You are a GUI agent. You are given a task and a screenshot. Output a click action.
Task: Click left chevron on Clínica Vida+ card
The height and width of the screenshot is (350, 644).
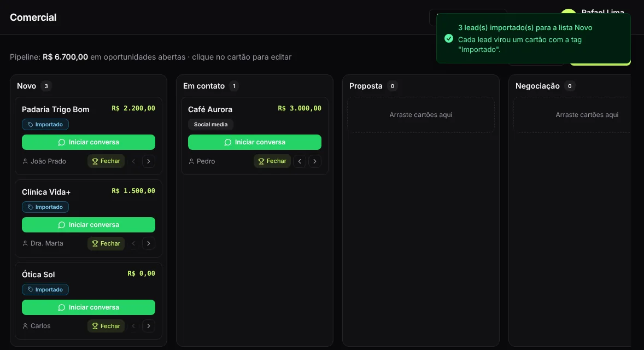(133, 243)
